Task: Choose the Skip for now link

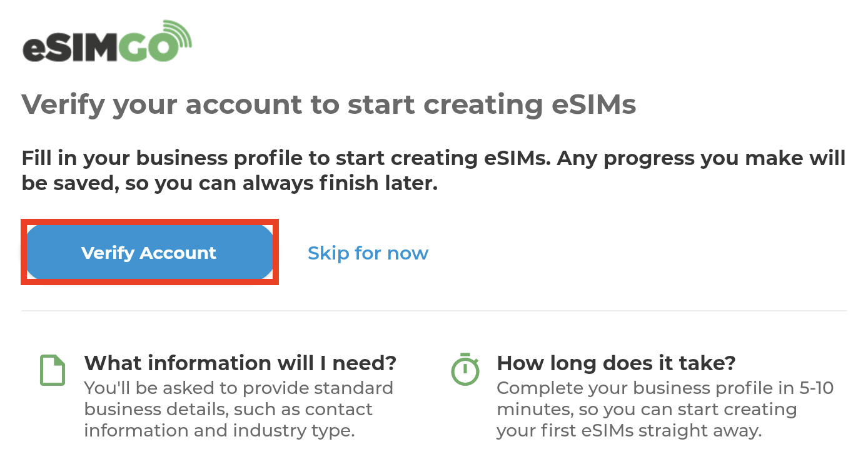Action: (368, 253)
